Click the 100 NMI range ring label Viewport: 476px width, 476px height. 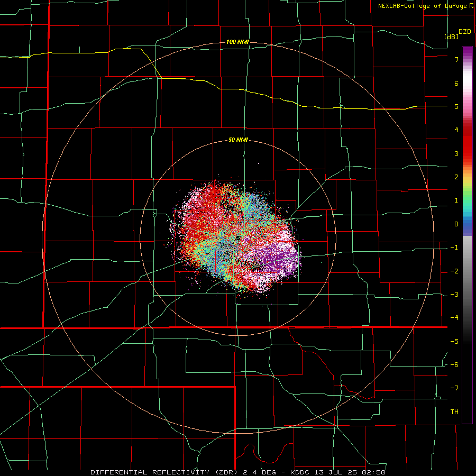237,42
